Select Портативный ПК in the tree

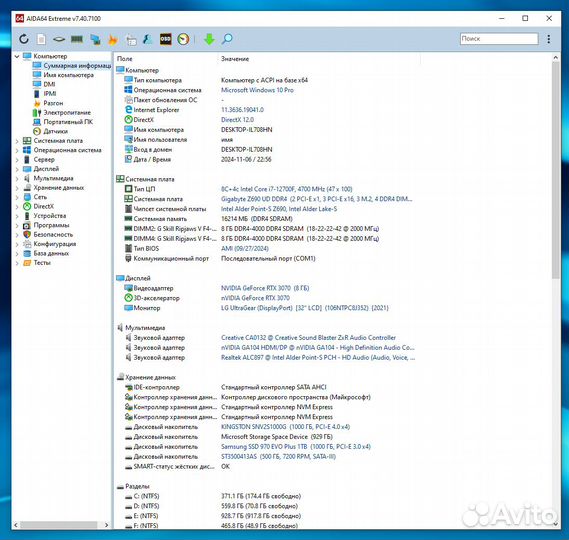68,122
